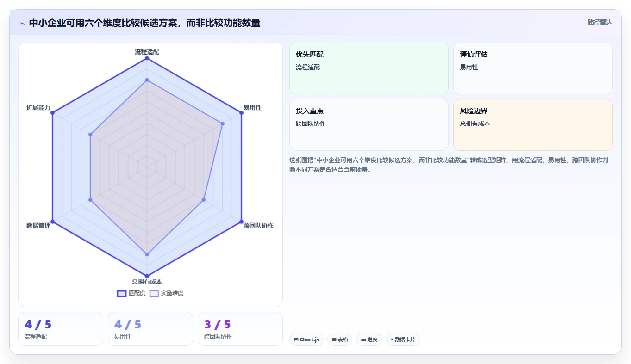The image size is (631, 364).
Task: Click the 总拥有成本 axis label on radar chart
Action: pyautogui.click(x=147, y=281)
